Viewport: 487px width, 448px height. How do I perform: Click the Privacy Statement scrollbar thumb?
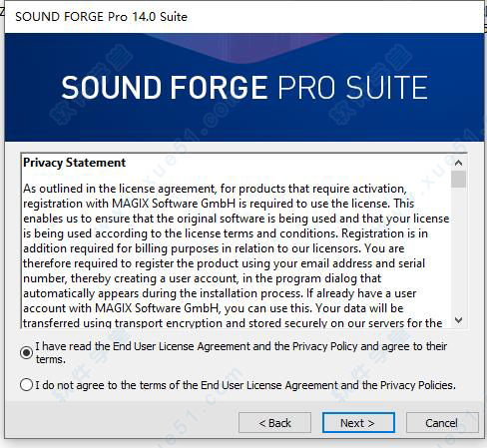[x=459, y=180]
